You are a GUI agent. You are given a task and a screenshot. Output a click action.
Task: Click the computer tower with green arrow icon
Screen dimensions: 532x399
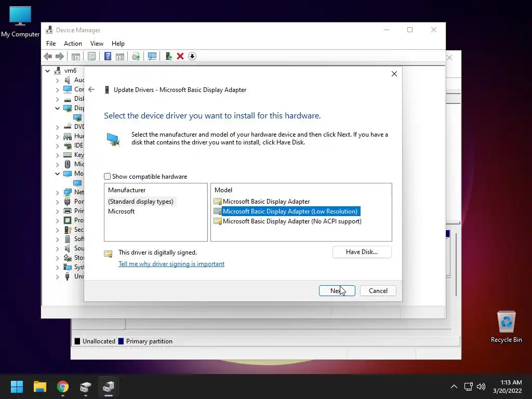(x=168, y=56)
